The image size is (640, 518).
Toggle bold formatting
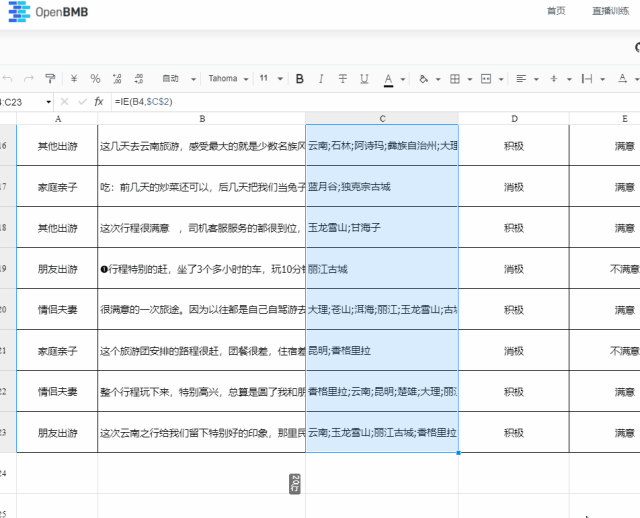point(300,79)
